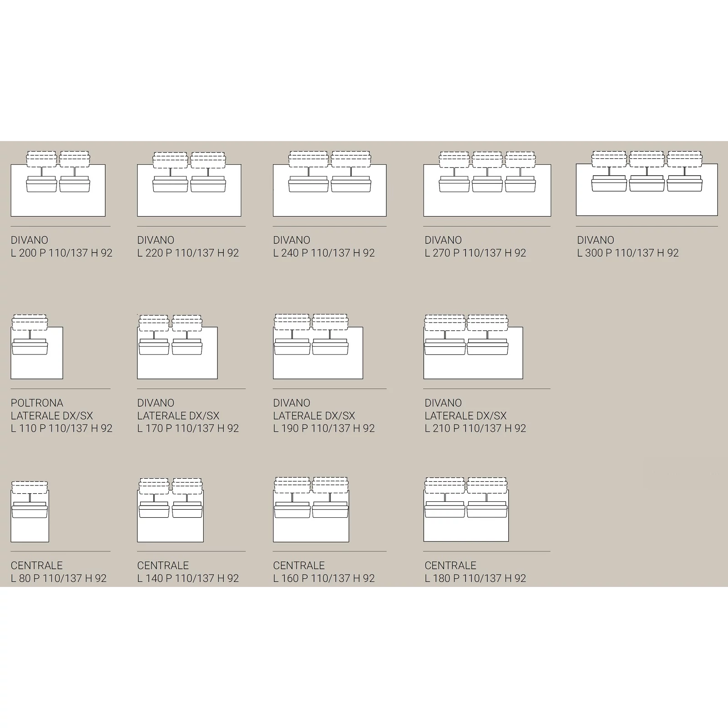Click the 80 cm Centrale module diagram
The height and width of the screenshot is (728, 728).
(30, 511)
